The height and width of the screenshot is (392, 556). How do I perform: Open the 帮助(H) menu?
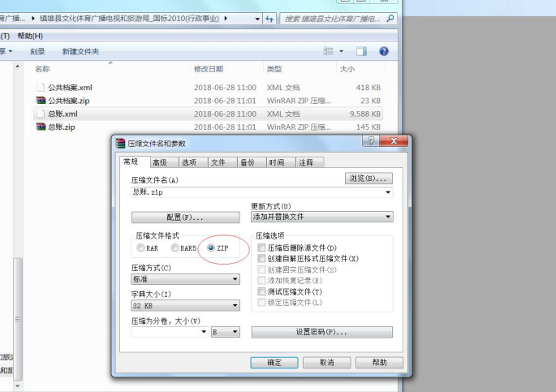(30, 36)
